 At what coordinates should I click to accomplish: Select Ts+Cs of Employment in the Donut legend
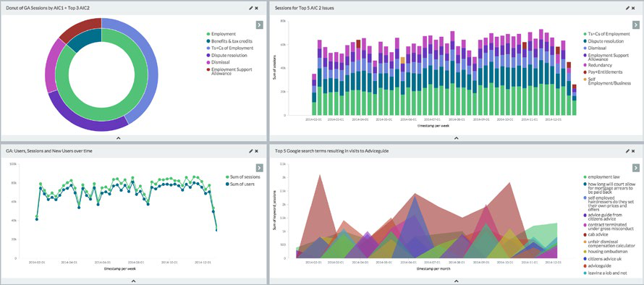point(230,48)
